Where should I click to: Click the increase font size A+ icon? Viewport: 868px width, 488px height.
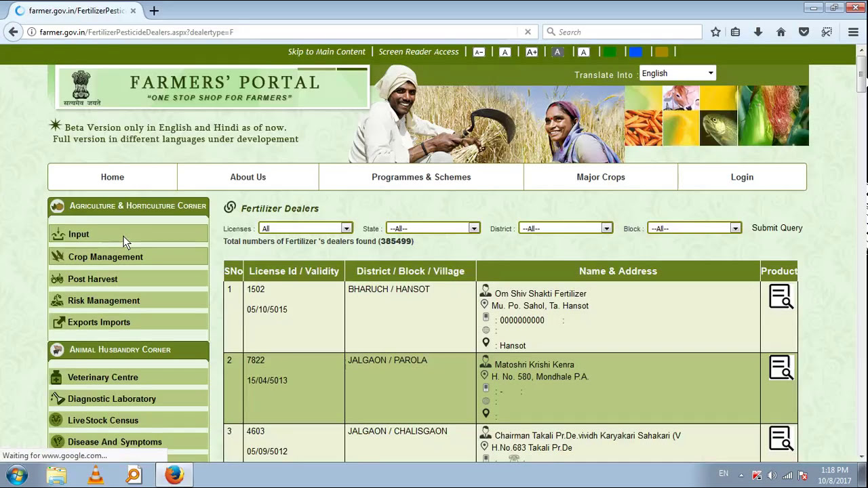click(532, 52)
